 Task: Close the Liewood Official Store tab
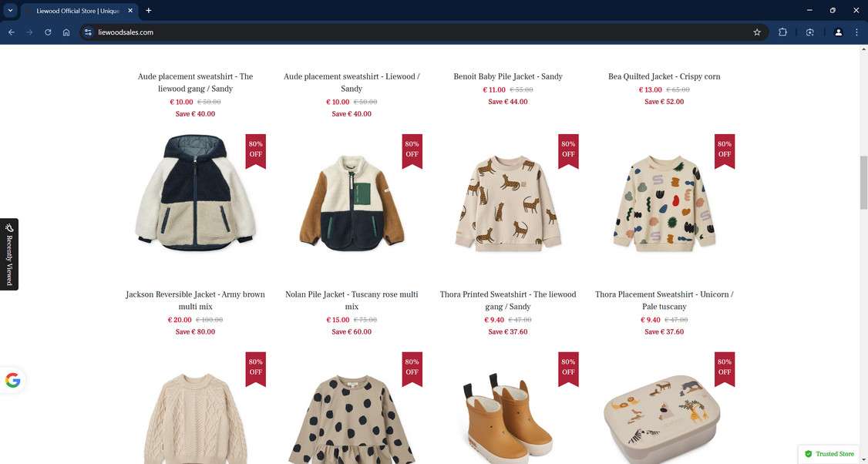pyautogui.click(x=130, y=11)
